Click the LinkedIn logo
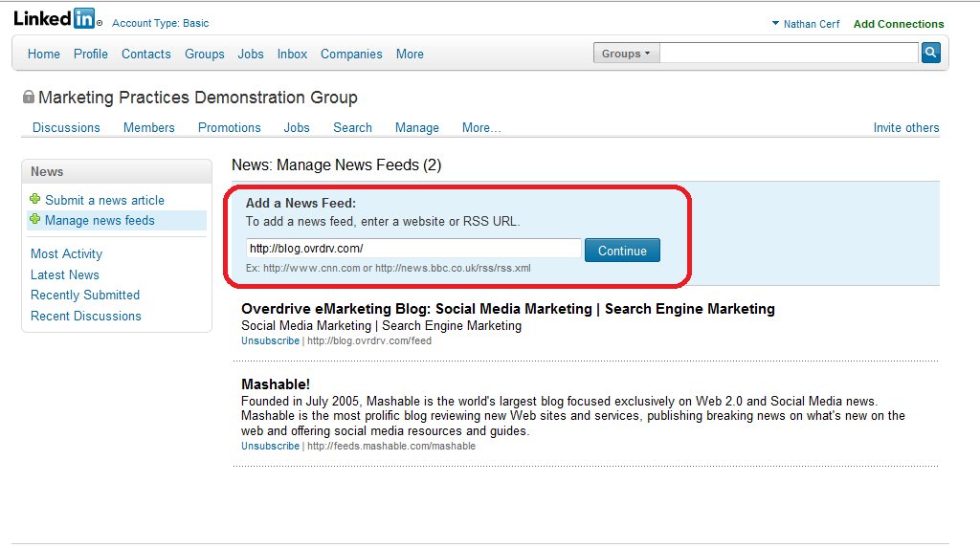 55,19
